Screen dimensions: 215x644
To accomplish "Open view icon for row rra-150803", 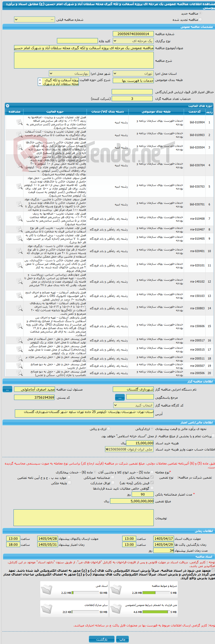I will (x=19, y=308).
